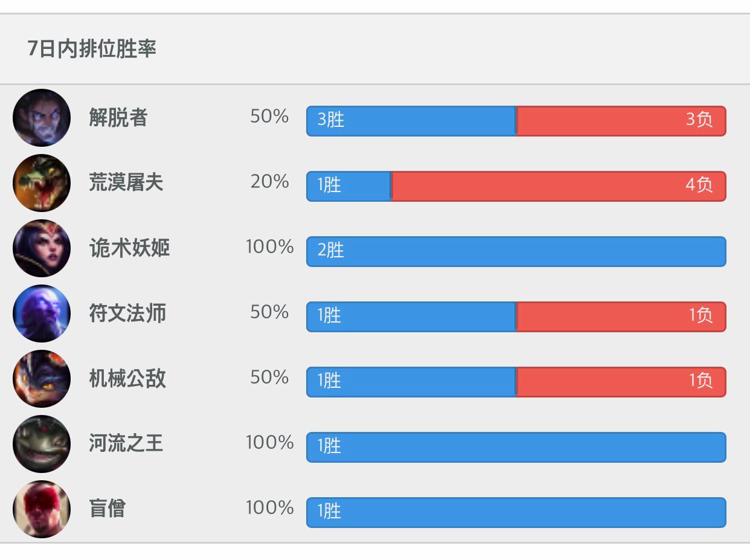Click the 机械公敌 champion avatar
Screen dimensions: 750x560
click(x=42, y=379)
